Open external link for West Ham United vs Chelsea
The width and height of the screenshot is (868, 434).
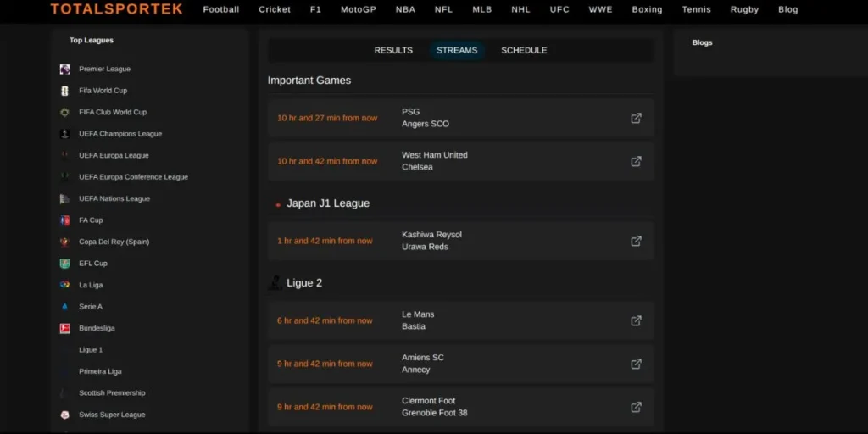pos(636,161)
